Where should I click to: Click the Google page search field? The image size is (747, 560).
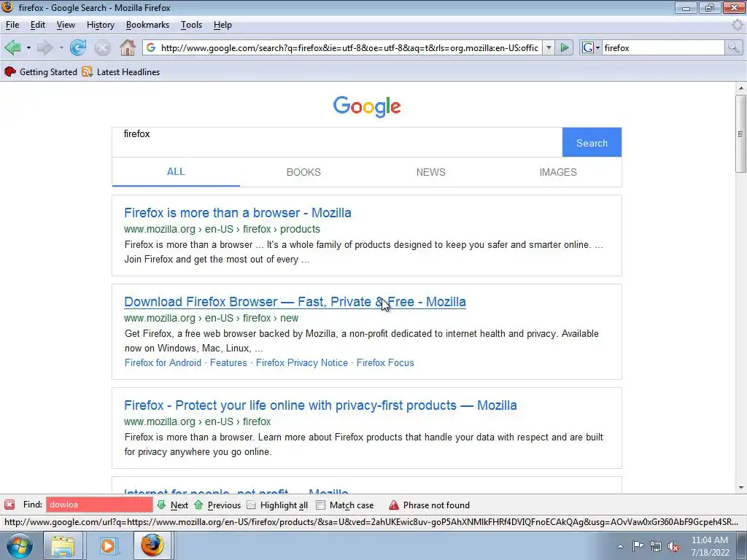pyautogui.click(x=337, y=142)
